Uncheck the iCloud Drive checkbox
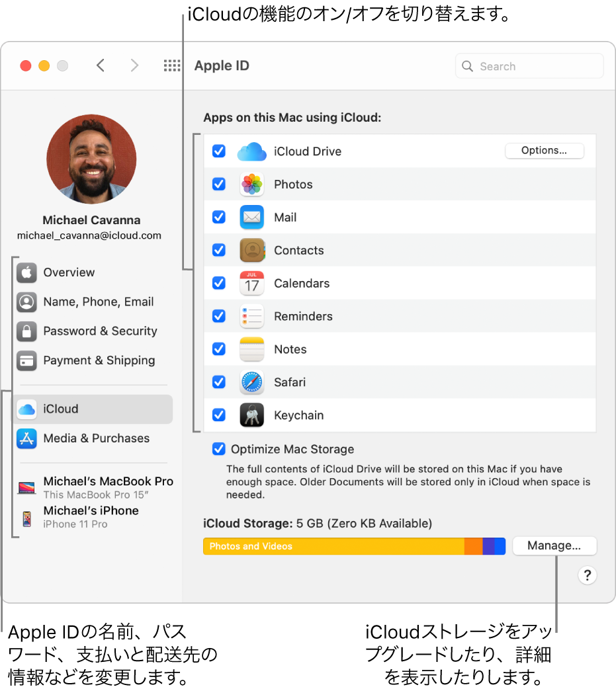Screen dimensions: 616x691 click(219, 151)
